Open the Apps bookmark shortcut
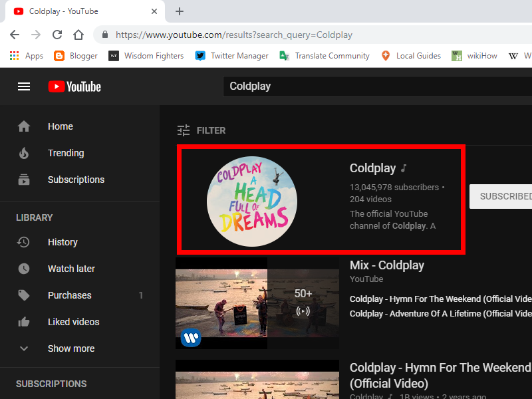The height and width of the screenshot is (399, 532). [27, 56]
